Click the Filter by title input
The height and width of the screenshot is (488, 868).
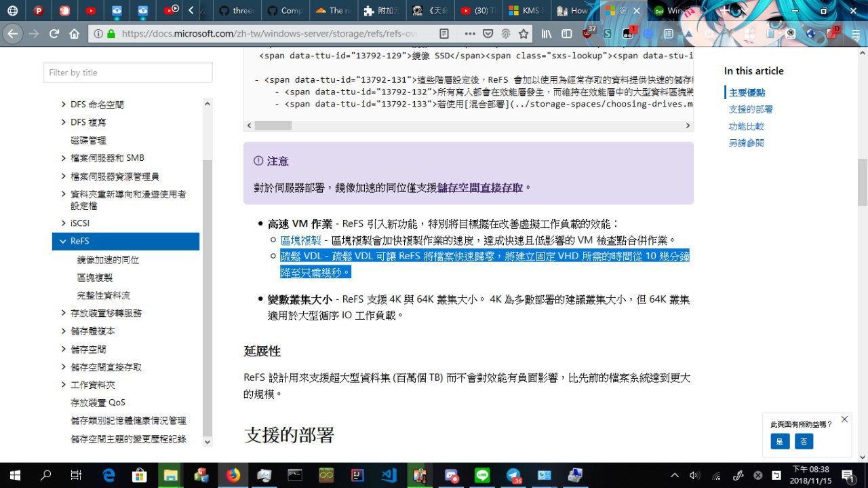coord(128,73)
